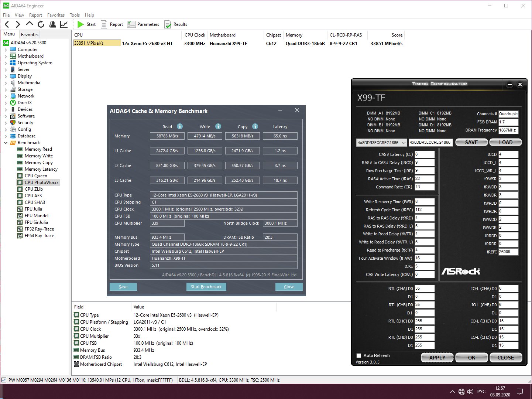The image size is (532, 399).
Task: Click the Refresh Cycle Time (tRFC) field
Action: [425, 210]
